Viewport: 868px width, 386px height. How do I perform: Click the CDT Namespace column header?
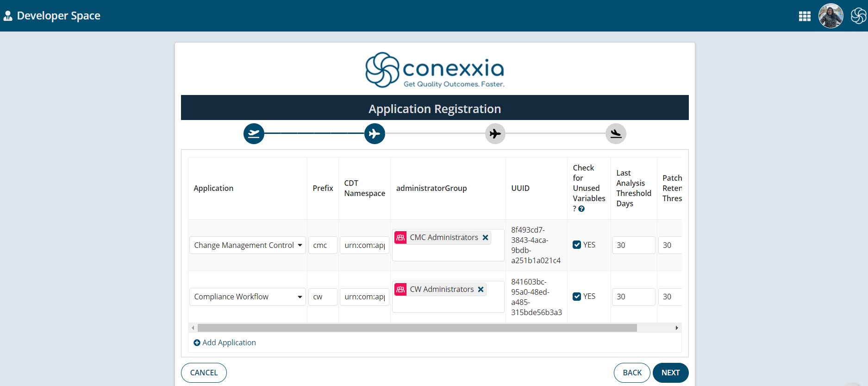(365, 188)
